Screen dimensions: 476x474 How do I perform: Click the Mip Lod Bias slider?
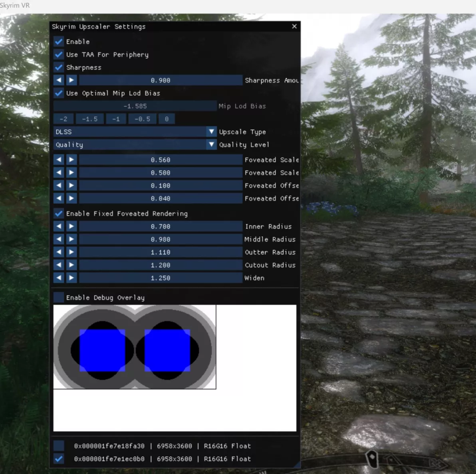[x=135, y=106]
